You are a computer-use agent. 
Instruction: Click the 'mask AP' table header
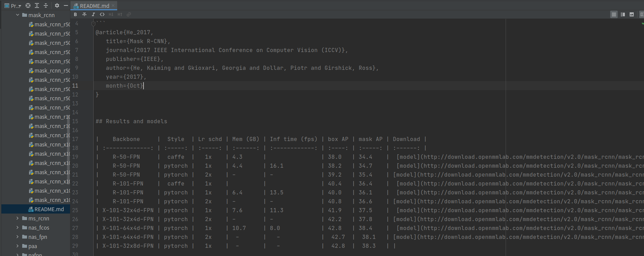(x=370, y=139)
